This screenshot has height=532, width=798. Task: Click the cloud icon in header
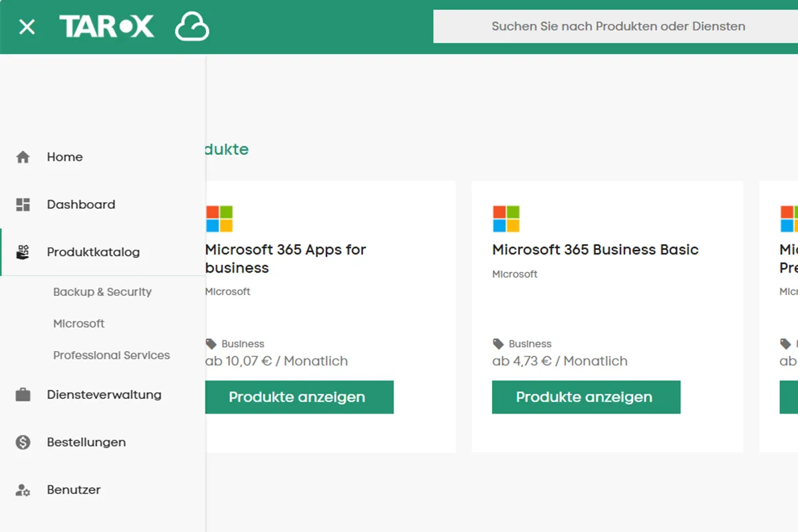(x=192, y=27)
